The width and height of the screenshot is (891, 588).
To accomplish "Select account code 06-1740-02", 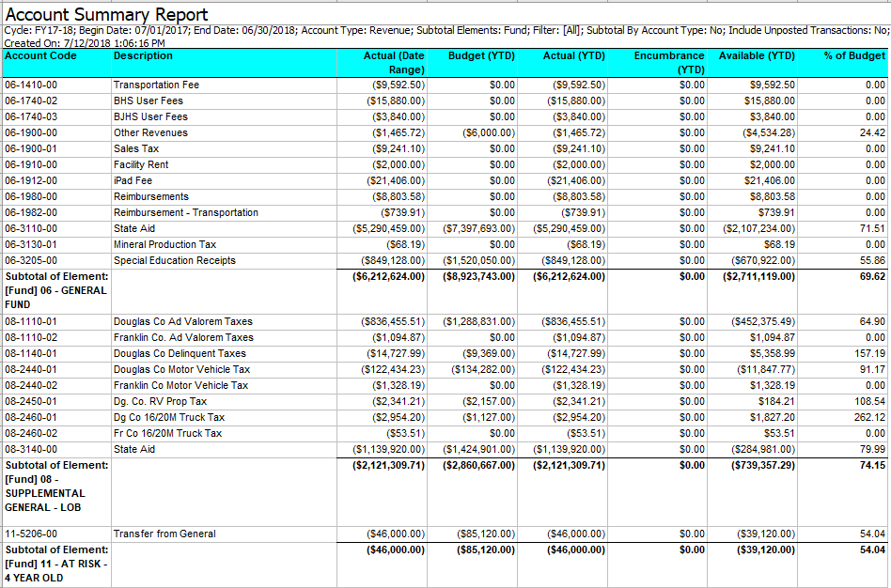I will tap(31, 101).
